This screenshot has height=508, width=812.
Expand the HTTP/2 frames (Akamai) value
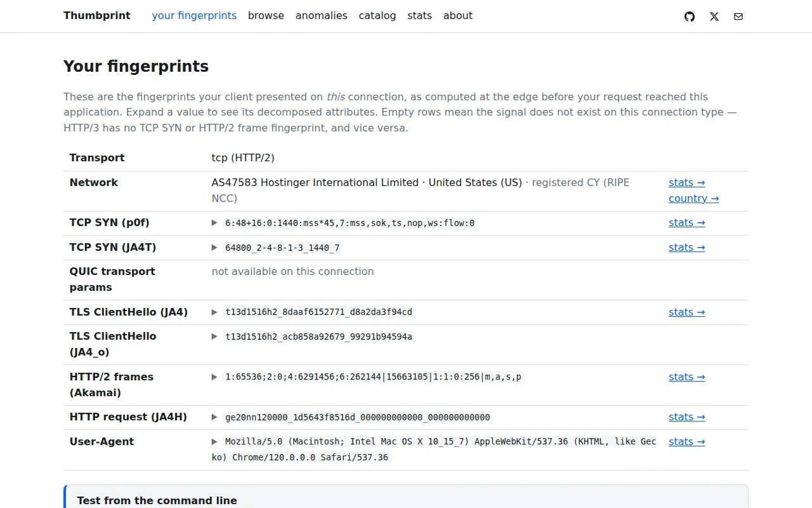click(x=214, y=377)
